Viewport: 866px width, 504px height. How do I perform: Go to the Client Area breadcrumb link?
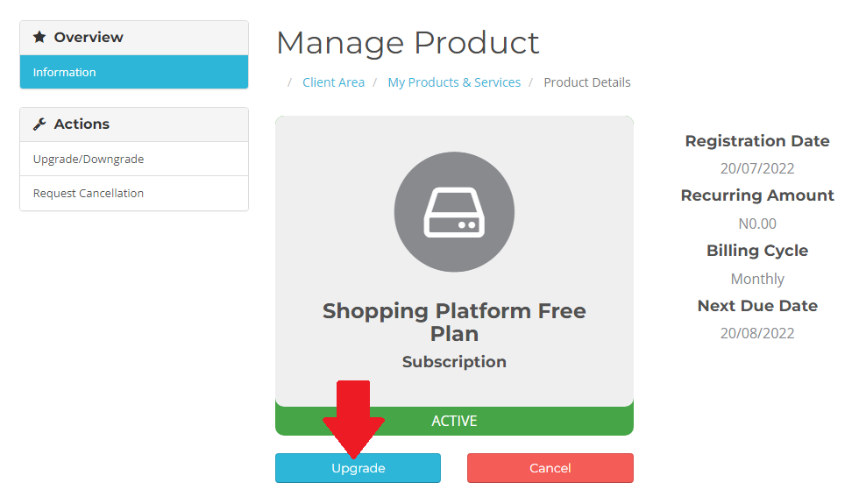pyautogui.click(x=333, y=82)
